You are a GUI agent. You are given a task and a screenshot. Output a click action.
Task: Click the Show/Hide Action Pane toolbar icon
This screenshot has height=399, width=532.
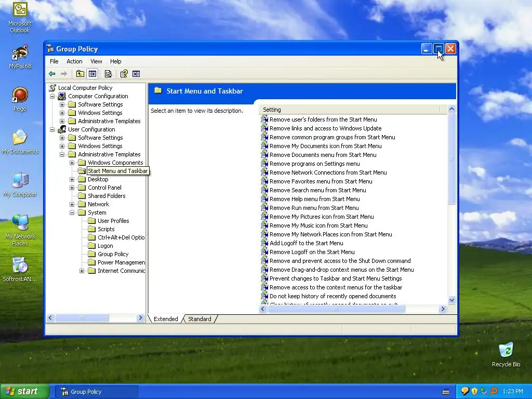136,74
